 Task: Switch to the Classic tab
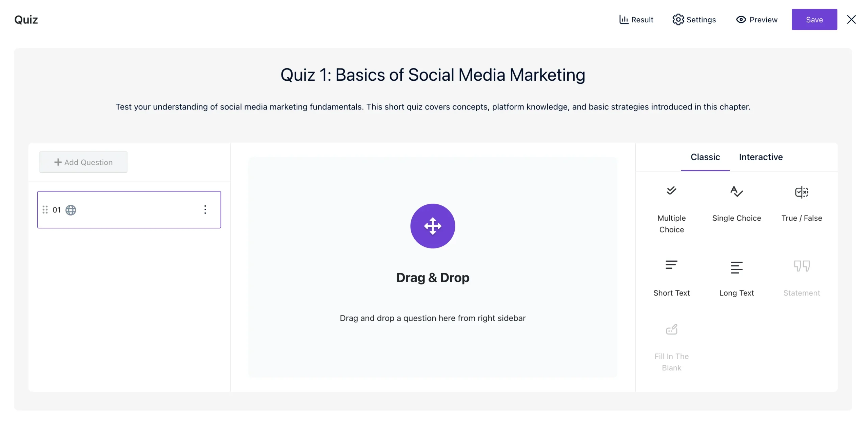(x=705, y=157)
